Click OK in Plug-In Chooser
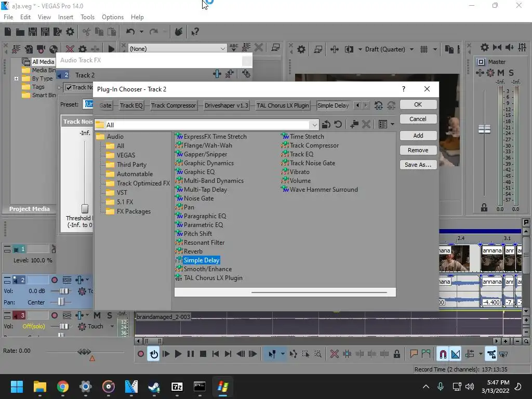This screenshot has height=399, width=532. tap(418, 104)
